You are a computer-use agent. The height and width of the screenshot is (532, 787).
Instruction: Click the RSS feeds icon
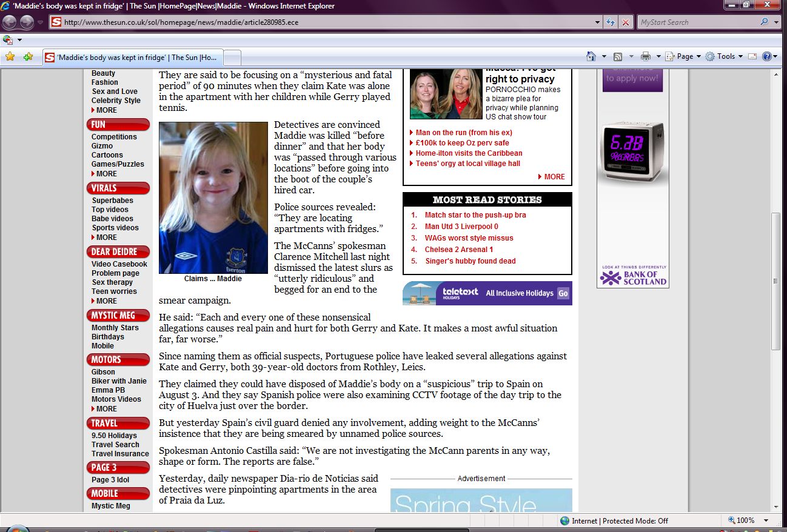coord(618,56)
